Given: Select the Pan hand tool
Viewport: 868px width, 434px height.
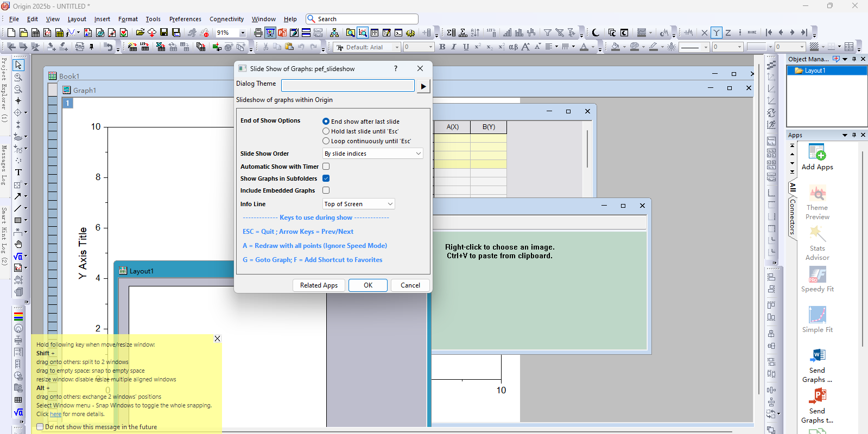Looking at the screenshot, I should pos(18,244).
